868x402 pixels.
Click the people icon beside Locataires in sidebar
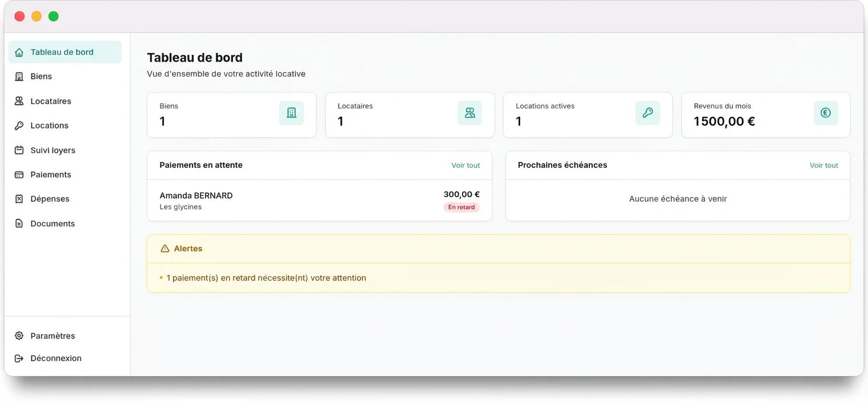tap(19, 101)
